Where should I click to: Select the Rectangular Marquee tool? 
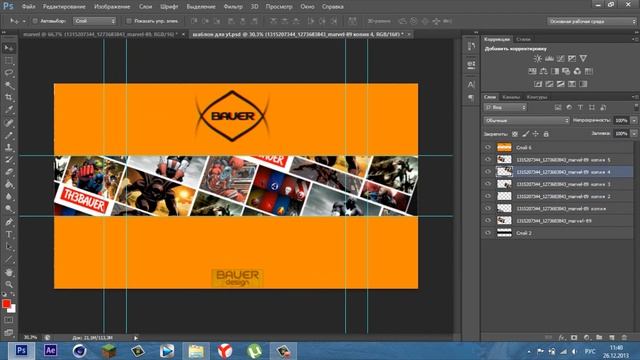[x=9, y=61]
